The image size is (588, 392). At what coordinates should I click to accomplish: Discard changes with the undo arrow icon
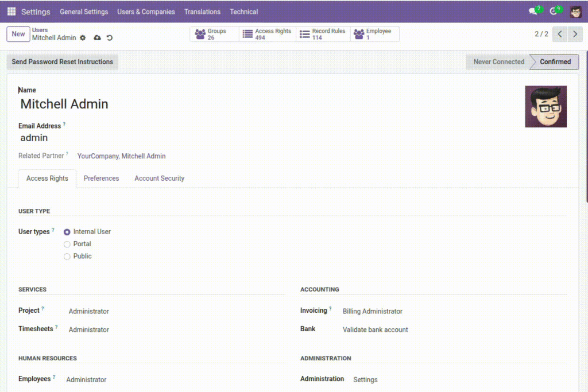[110, 38]
